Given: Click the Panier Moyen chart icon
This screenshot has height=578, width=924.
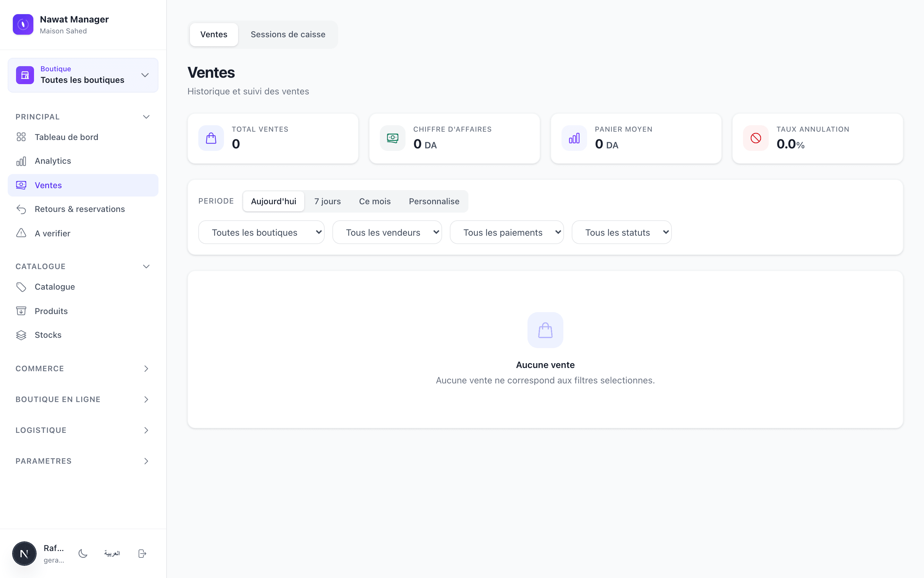Looking at the screenshot, I should [574, 138].
